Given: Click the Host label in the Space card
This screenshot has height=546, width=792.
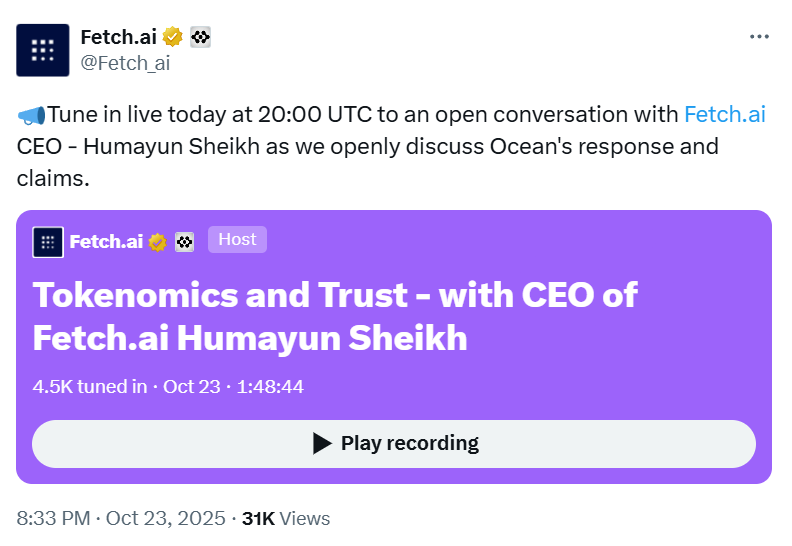Looking at the screenshot, I should pyautogui.click(x=237, y=240).
